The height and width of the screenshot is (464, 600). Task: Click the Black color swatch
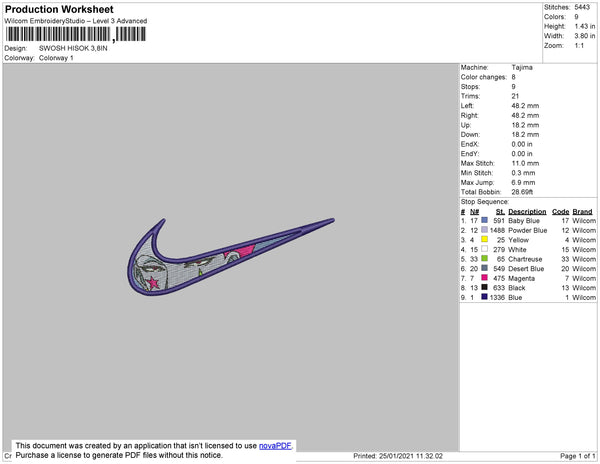(x=484, y=287)
